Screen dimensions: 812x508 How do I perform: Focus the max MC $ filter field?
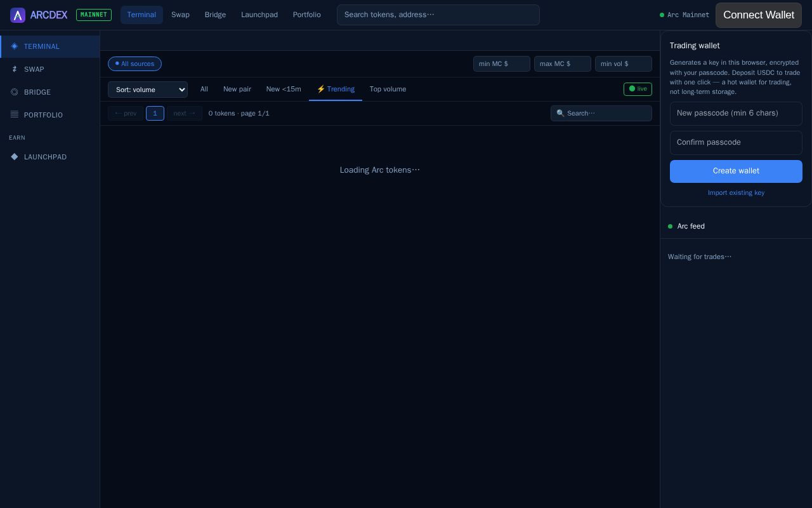click(x=563, y=63)
